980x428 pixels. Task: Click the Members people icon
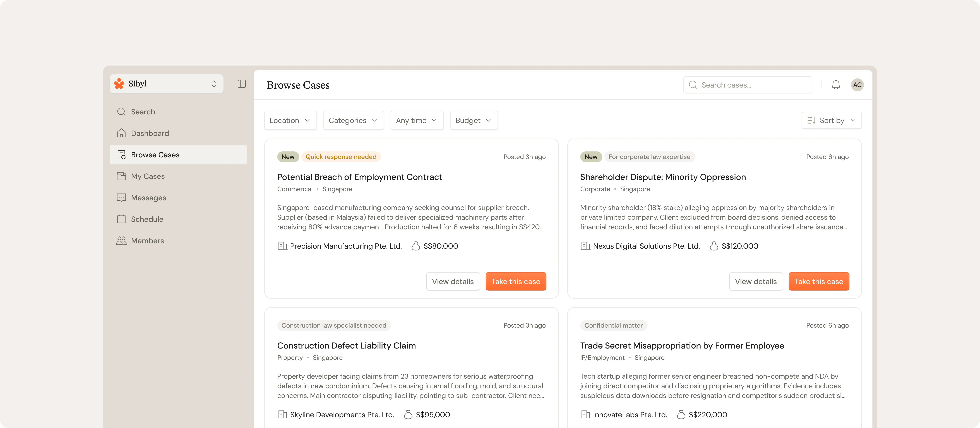(121, 241)
